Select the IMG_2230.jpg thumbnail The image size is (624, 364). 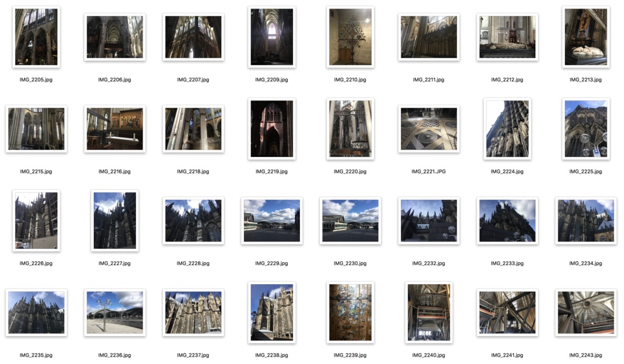[350, 220]
